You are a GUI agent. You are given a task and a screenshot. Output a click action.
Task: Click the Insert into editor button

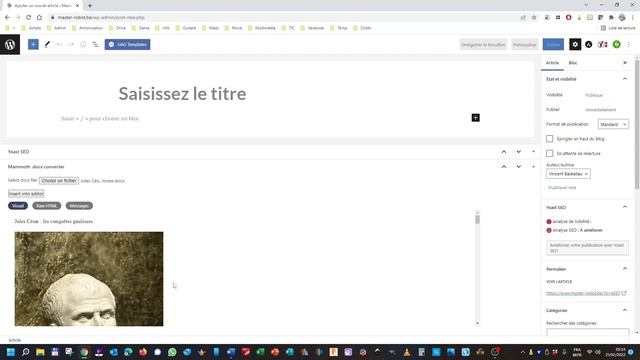[x=26, y=194]
